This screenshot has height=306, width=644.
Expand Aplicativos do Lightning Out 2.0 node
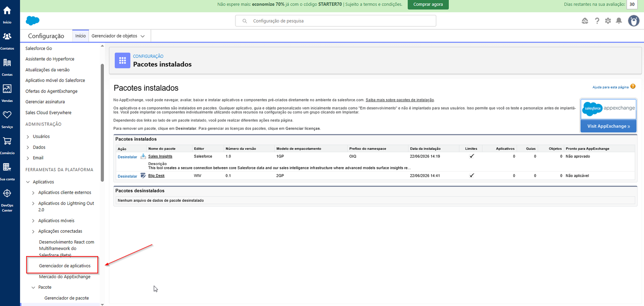pyautogui.click(x=33, y=203)
